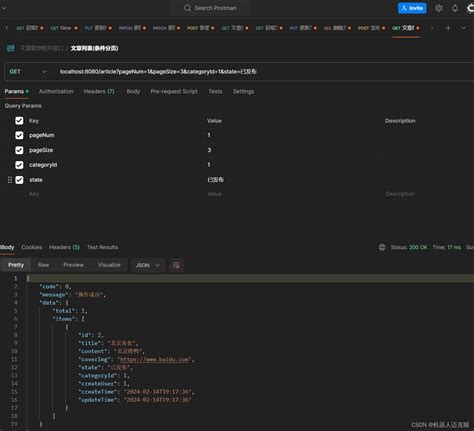Uncheck the pageNum parameter checkbox
474x431 pixels.
click(19, 135)
